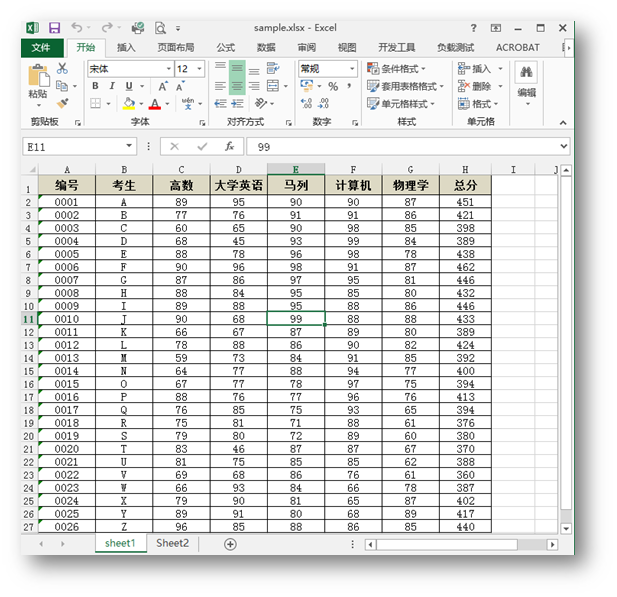Click the Increase Indent icon
The image size is (617, 597).
237,104
